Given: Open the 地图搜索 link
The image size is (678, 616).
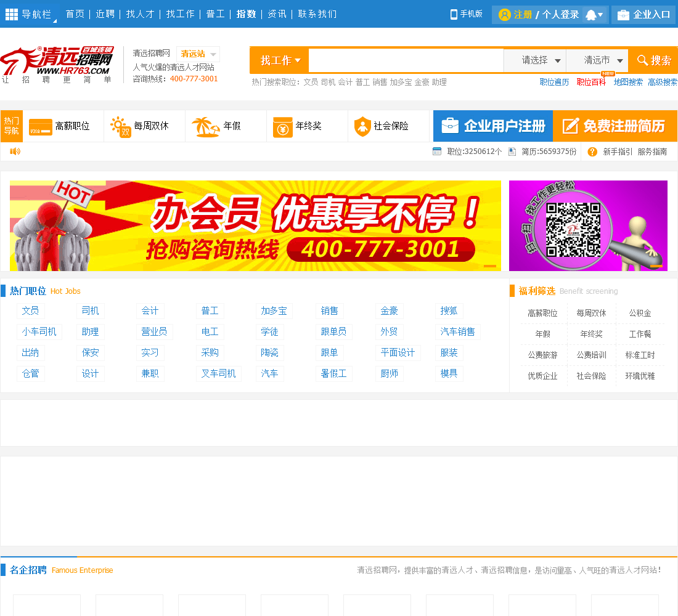Looking at the screenshot, I should (x=628, y=82).
